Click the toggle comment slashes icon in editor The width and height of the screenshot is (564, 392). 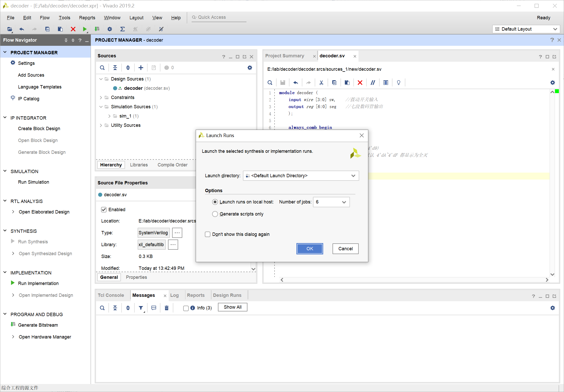tap(373, 83)
